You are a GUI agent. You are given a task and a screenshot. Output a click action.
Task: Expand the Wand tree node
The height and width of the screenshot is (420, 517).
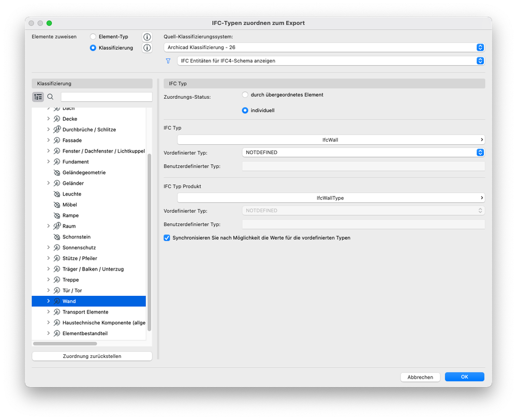coord(49,301)
